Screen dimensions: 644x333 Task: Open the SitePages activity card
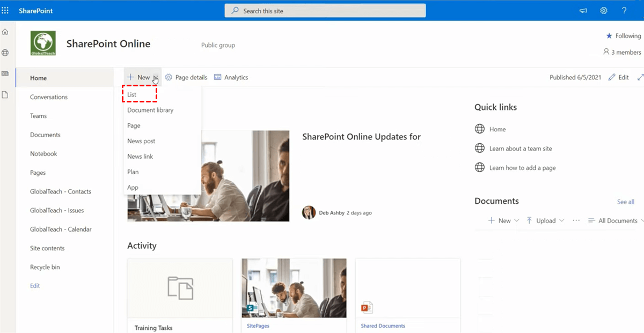[294, 296]
